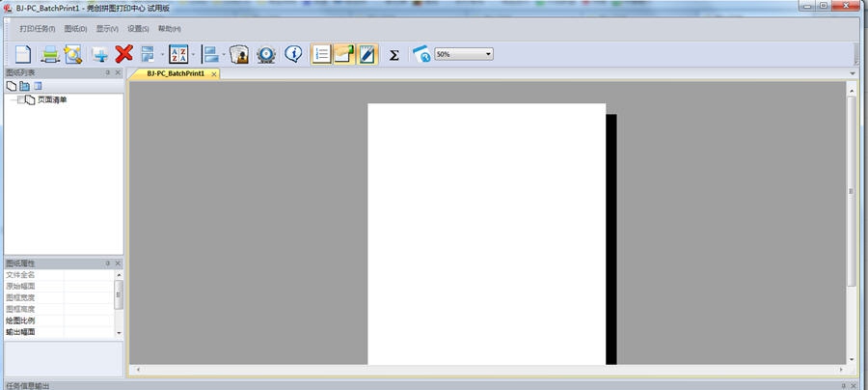Pin the 图纸列表 panel
The height and width of the screenshot is (390, 868).
pyautogui.click(x=108, y=72)
